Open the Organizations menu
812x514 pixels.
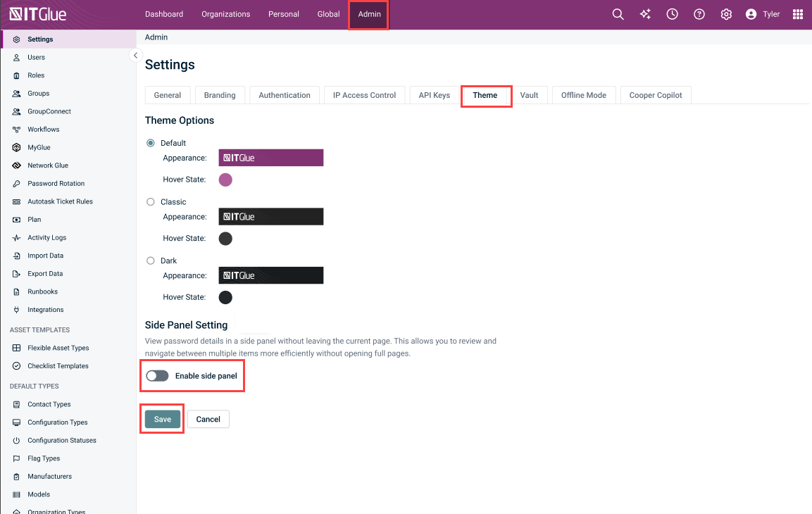(x=226, y=14)
